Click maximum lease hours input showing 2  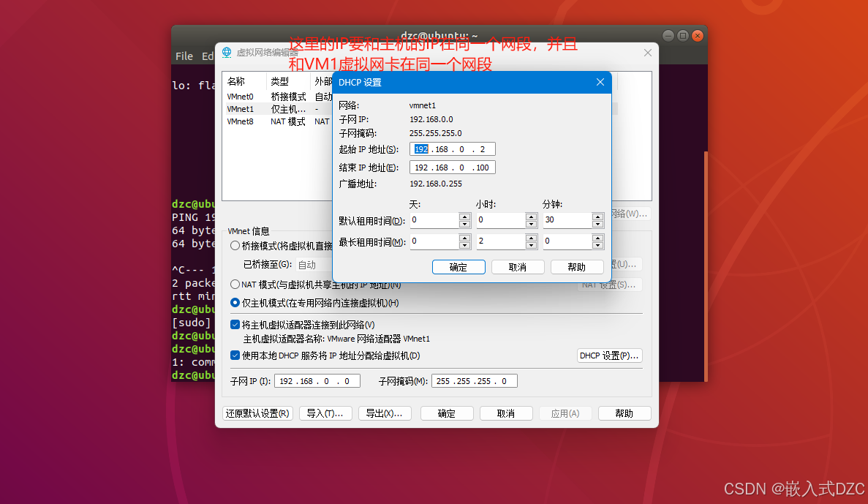tap(501, 241)
